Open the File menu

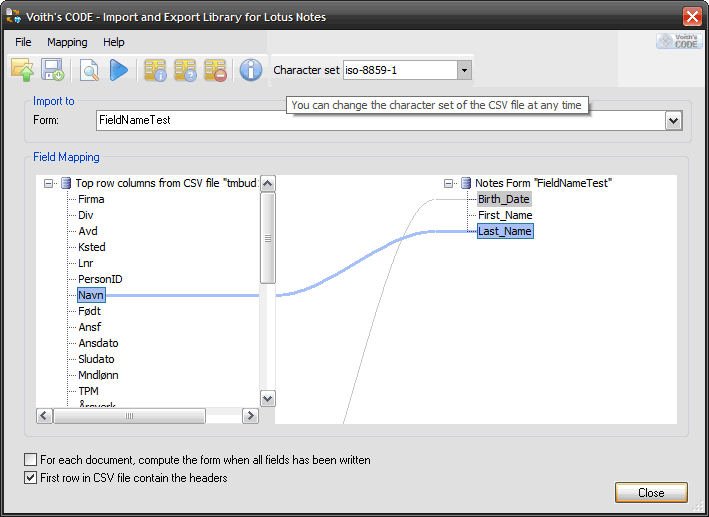coord(23,42)
